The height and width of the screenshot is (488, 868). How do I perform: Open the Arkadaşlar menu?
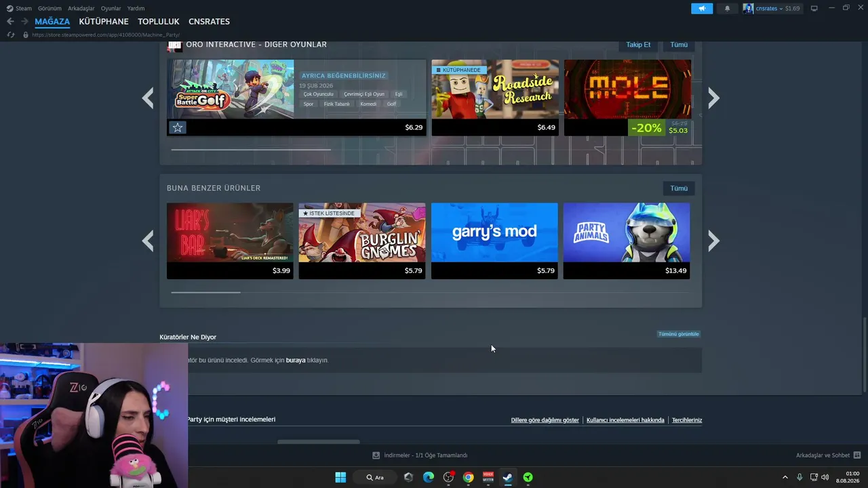(81, 8)
